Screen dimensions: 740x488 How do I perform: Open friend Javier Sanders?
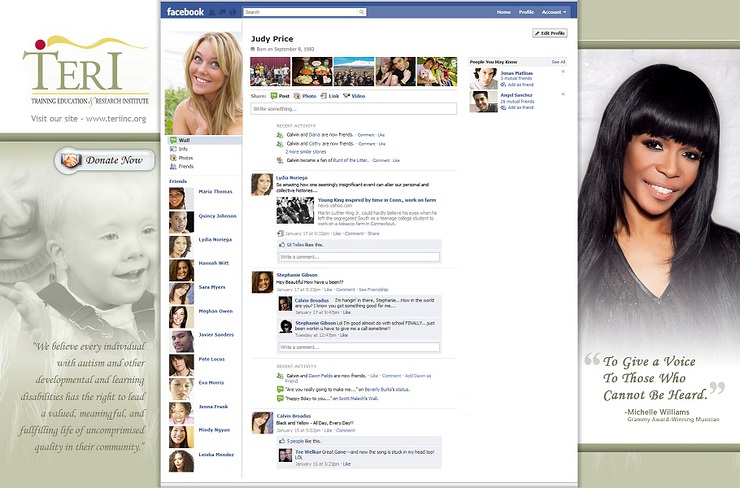pos(216,335)
